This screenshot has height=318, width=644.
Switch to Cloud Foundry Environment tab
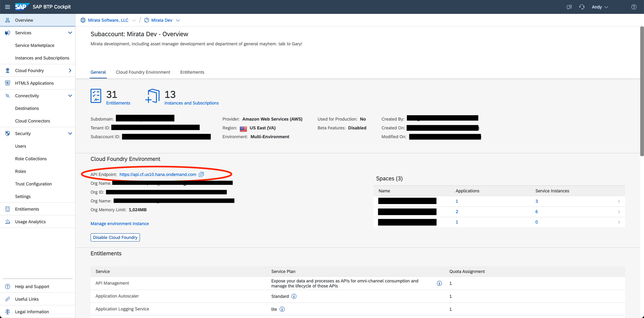[x=143, y=72]
